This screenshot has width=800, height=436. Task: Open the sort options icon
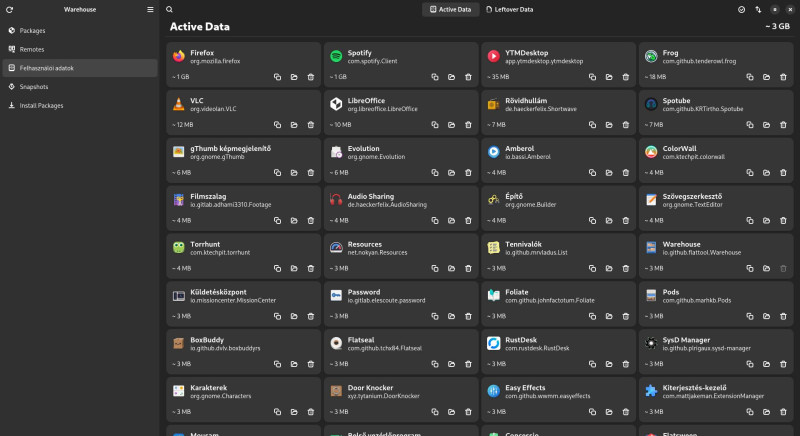click(x=758, y=10)
